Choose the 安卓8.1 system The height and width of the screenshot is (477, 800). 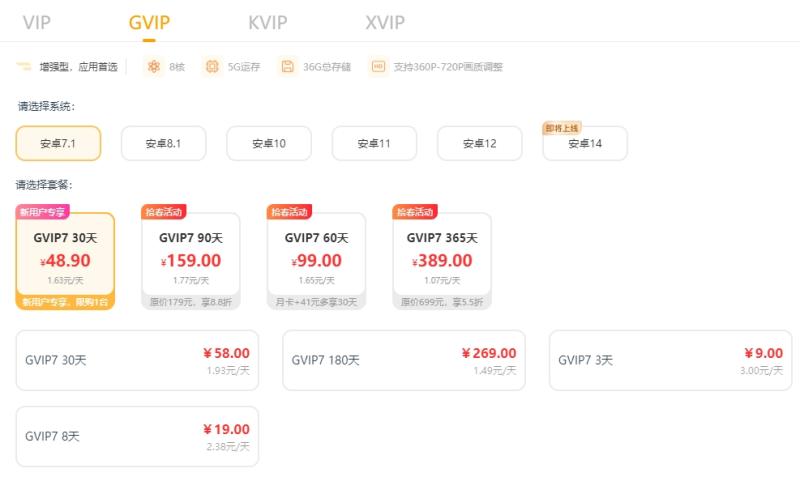click(x=164, y=143)
